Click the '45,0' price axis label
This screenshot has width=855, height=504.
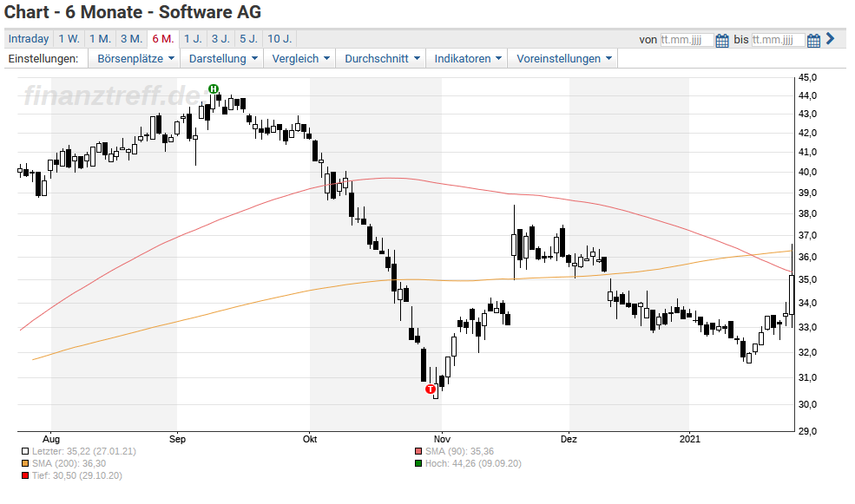point(807,77)
